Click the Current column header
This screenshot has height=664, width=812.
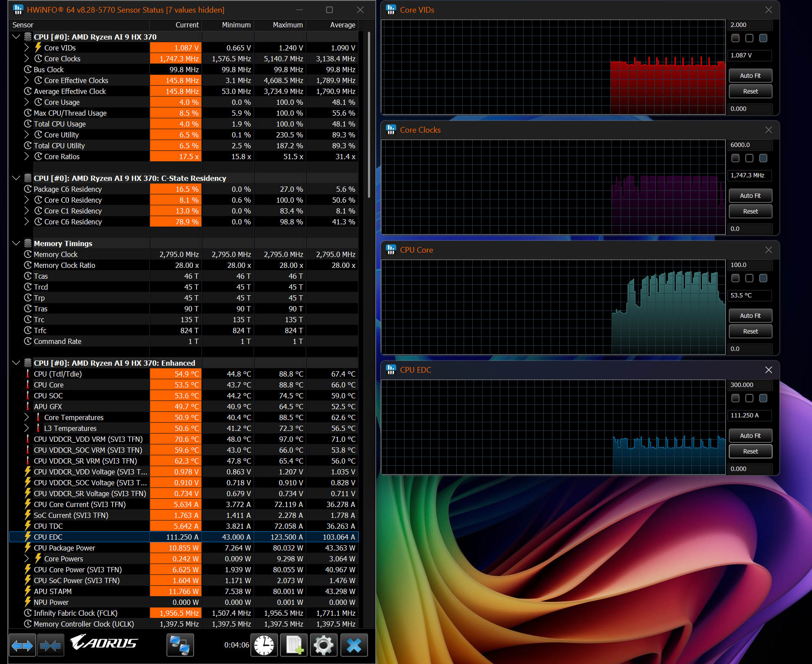pyautogui.click(x=176, y=25)
